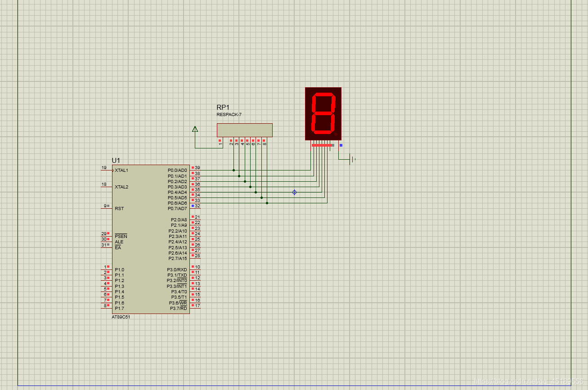
Task: Click the P2.0/A8 pin label
Action: pos(179,220)
